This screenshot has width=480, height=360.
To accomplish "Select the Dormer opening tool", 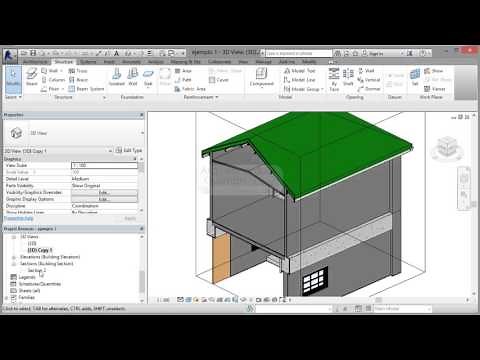I will [369, 89].
